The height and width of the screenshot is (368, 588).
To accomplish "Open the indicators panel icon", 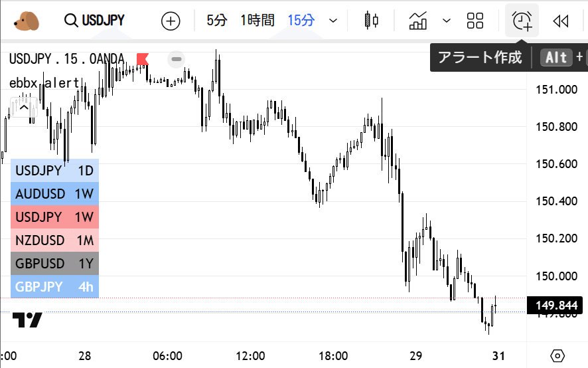I will tap(418, 21).
